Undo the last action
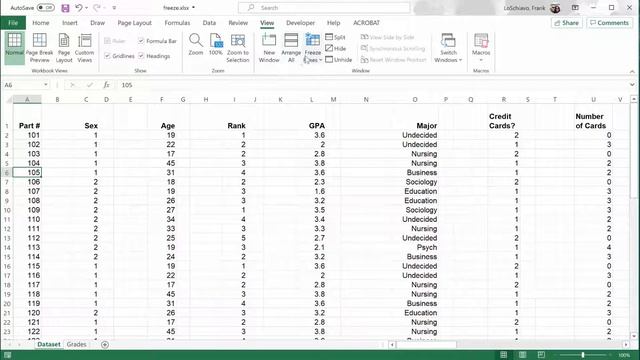The image size is (640, 360). coord(79,8)
